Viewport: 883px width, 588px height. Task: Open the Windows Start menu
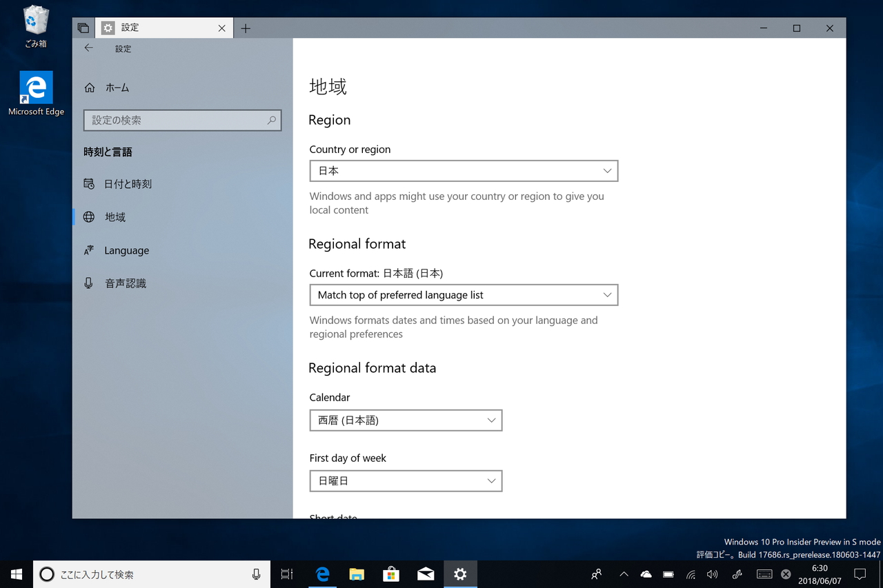17,574
